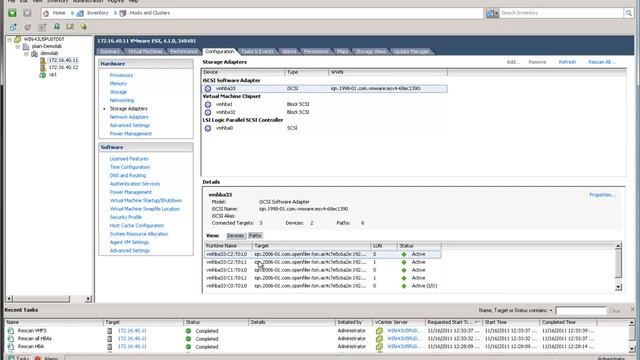Click the datacenter icon beside plain-Demolab
Screen dimensions: 640x360
[x=26, y=46]
